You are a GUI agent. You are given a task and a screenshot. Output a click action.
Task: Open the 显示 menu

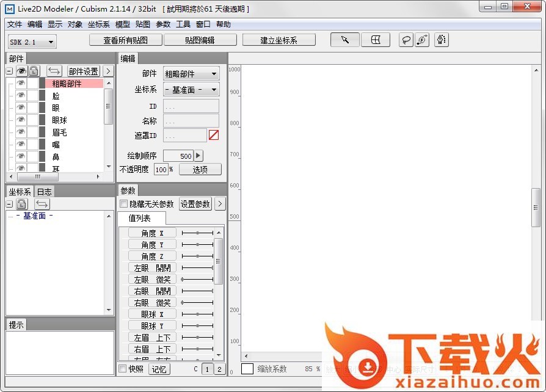coord(55,24)
